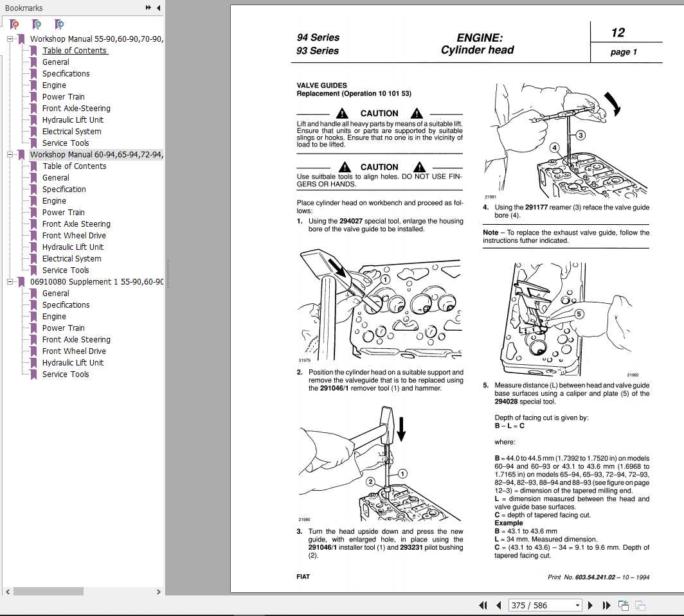684x616 pixels.
Task: Open Front Axle-Steering bookmark
Action: coord(76,108)
